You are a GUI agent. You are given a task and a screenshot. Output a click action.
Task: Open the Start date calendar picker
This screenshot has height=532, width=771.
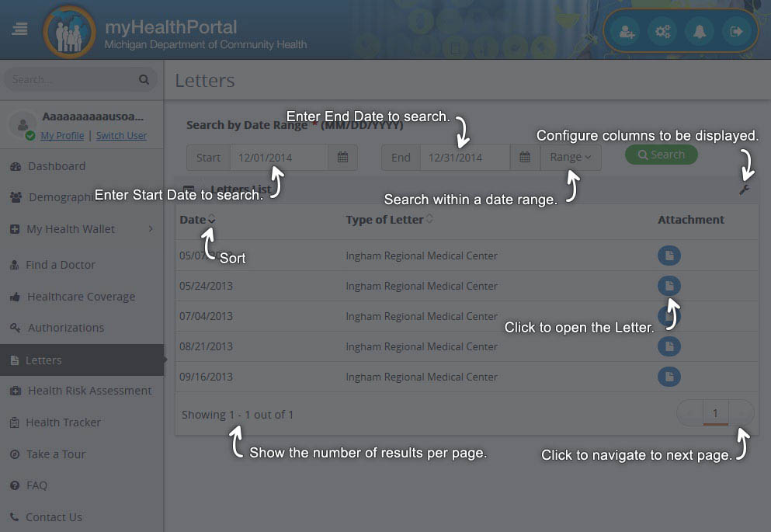click(x=342, y=158)
